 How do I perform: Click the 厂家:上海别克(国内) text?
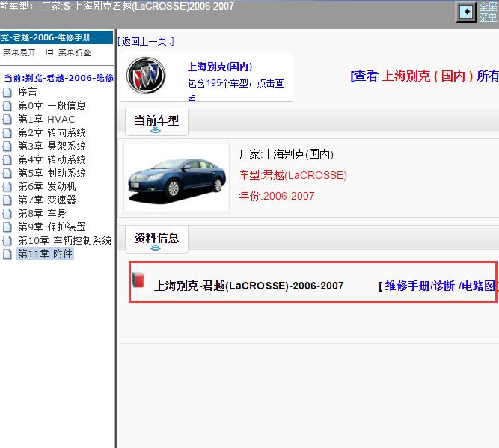tap(286, 154)
